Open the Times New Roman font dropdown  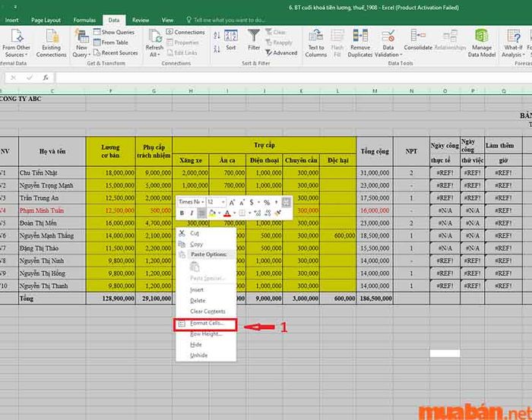pyautogui.click(x=203, y=202)
